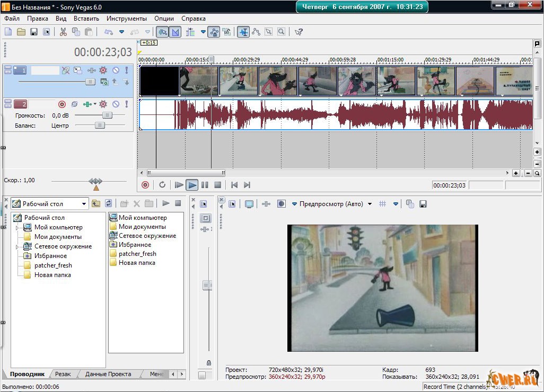The image size is (544, 392).
Task: Save preview snapshot to file
Action: point(423,204)
